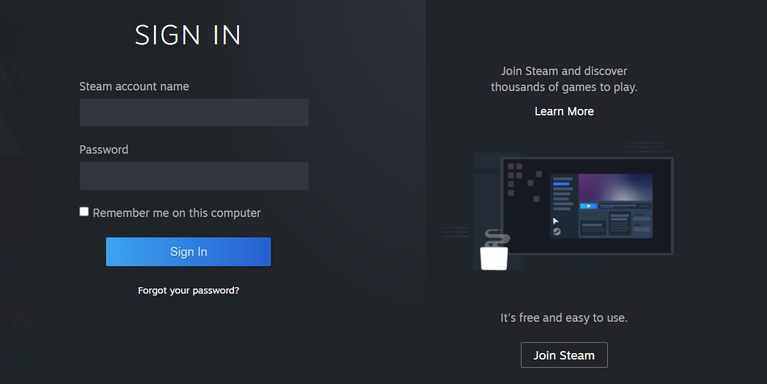
Task: Click the blue Sign In button
Action: point(188,252)
